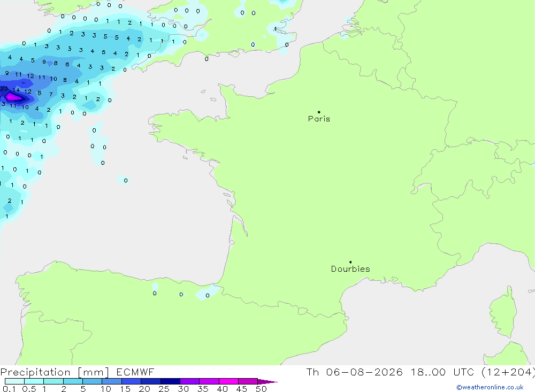Click the '25' legend scale label
535x392 pixels.
(164, 389)
